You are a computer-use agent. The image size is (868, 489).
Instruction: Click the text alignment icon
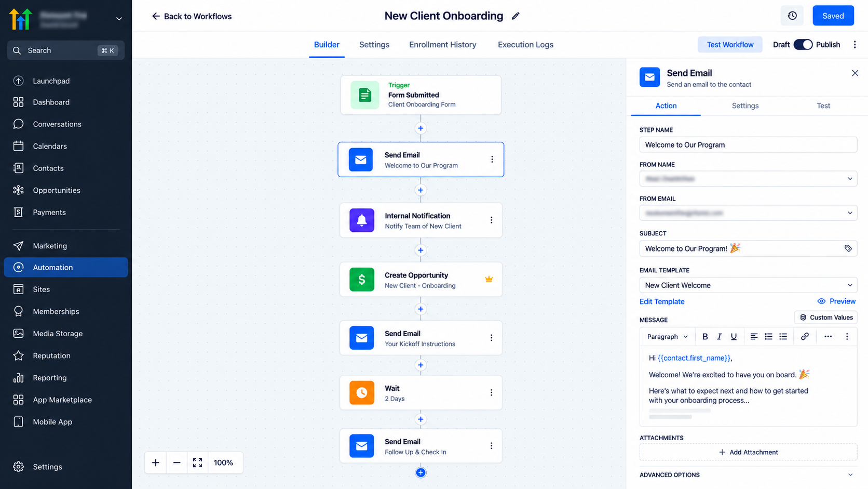click(754, 337)
